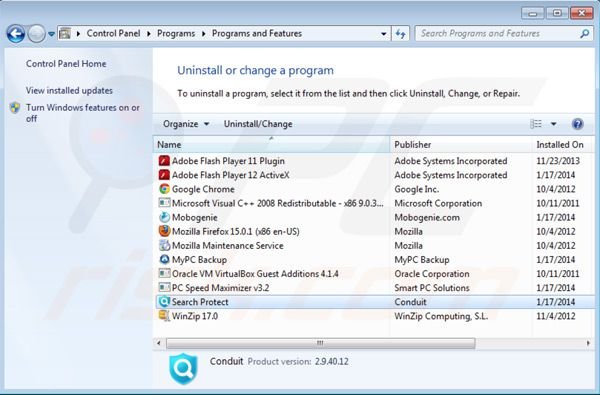Click the horizontal scrollbar left arrow
The width and height of the screenshot is (600, 395).
pyautogui.click(x=159, y=343)
